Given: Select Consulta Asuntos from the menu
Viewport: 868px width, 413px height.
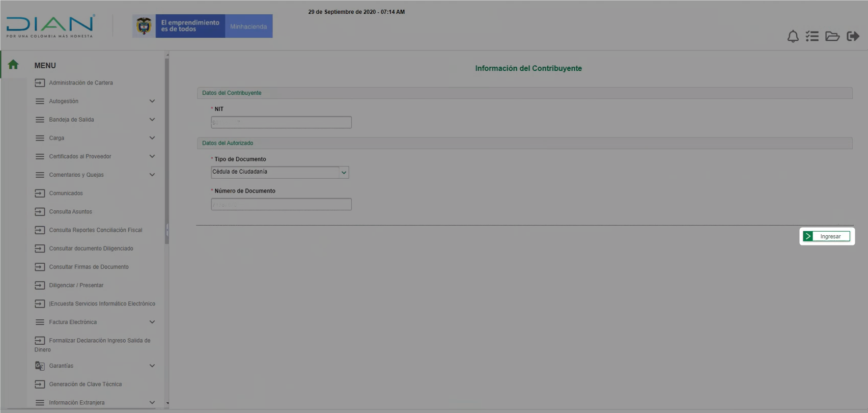Looking at the screenshot, I should (x=70, y=212).
